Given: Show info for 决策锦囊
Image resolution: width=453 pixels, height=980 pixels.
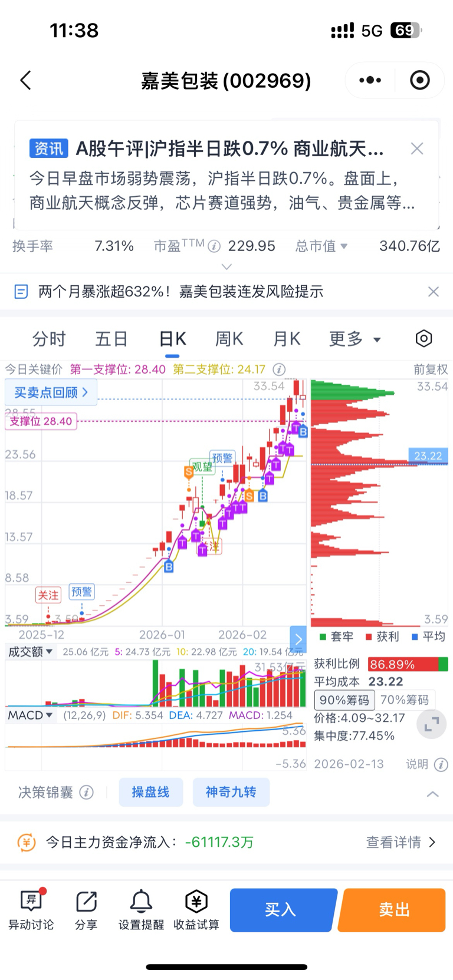Looking at the screenshot, I should coord(87,793).
